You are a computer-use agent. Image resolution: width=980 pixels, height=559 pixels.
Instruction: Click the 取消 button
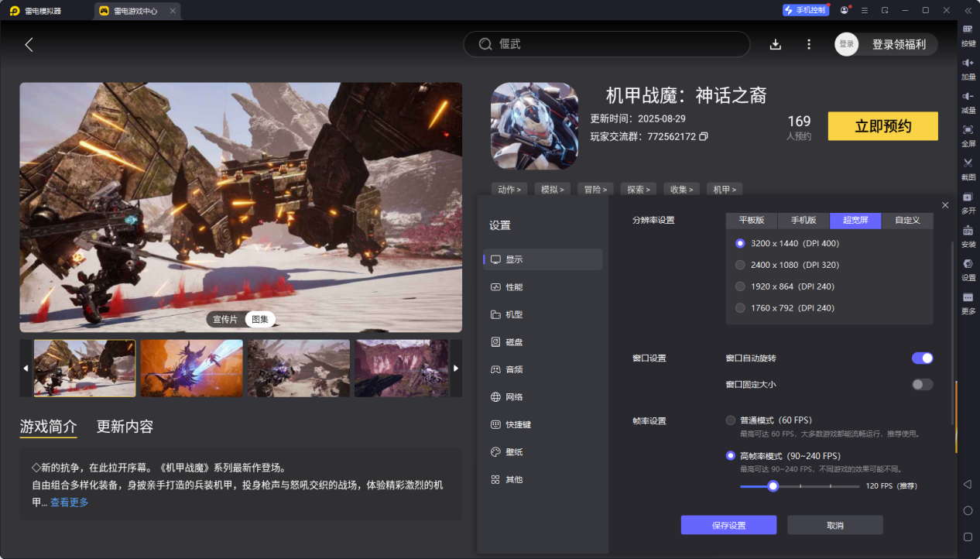coord(835,525)
